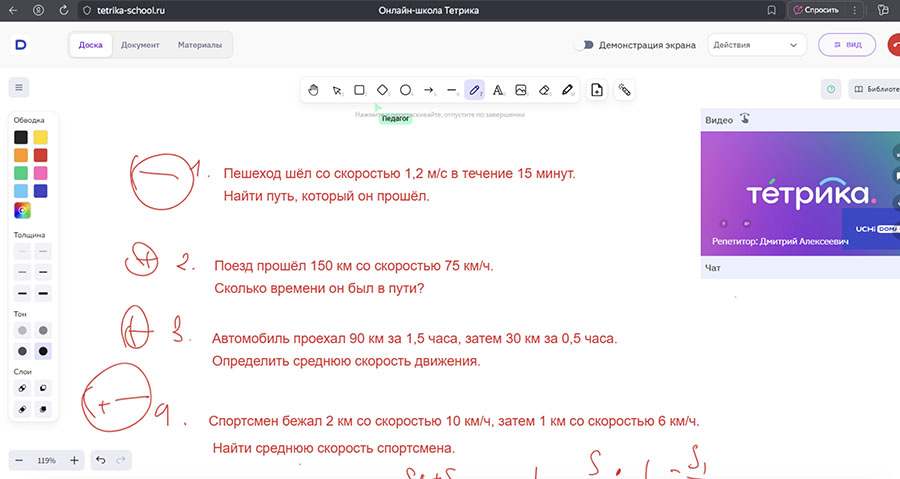The width and height of the screenshot is (900, 479).
Task: Activate the text tool
Action: 498,90
